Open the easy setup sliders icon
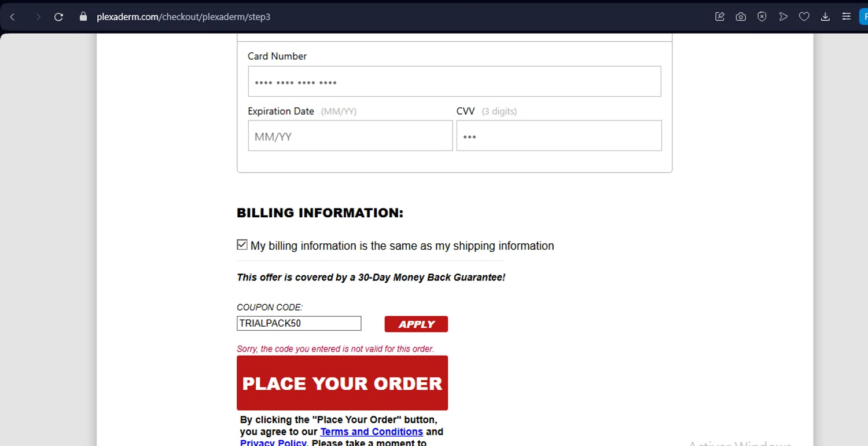The width and height of the screenshot is (868, 446). coord(846,17)
